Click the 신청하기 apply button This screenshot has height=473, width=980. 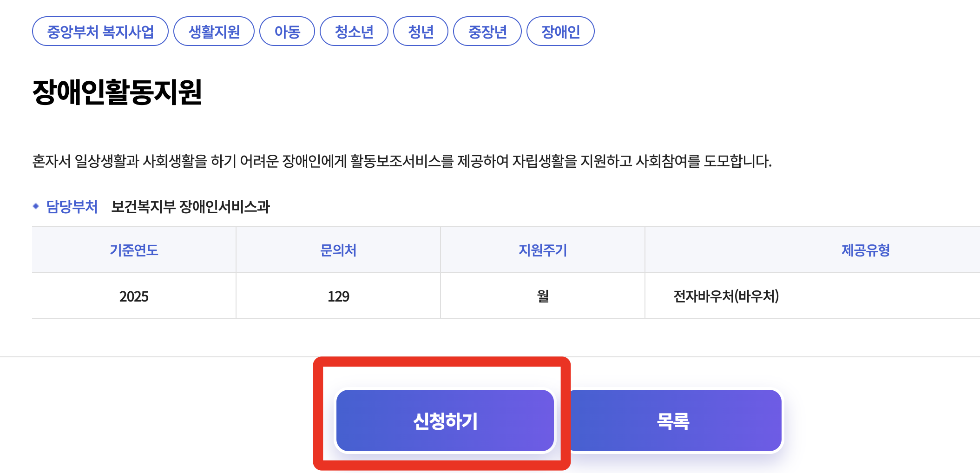tap(446, 420)
